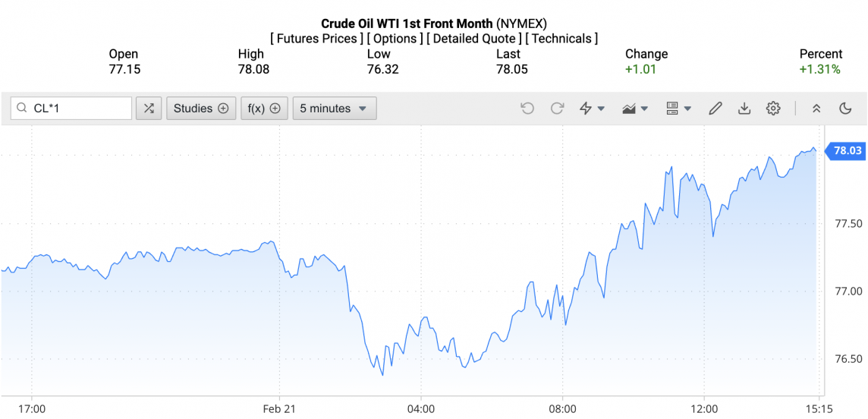868x419 pixels.
Task: Open the Futures Prices link
Action: pos(315,38)
